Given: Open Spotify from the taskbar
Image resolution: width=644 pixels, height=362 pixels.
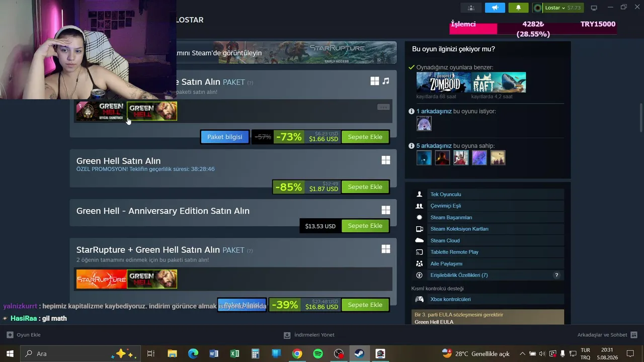Looking at the screenshot, I should pos(318,353).
